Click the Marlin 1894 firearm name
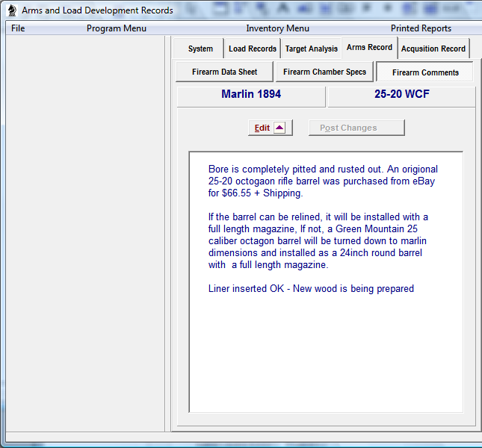The height and width of the screenshot is (448, 482). (x=251, y=94)
